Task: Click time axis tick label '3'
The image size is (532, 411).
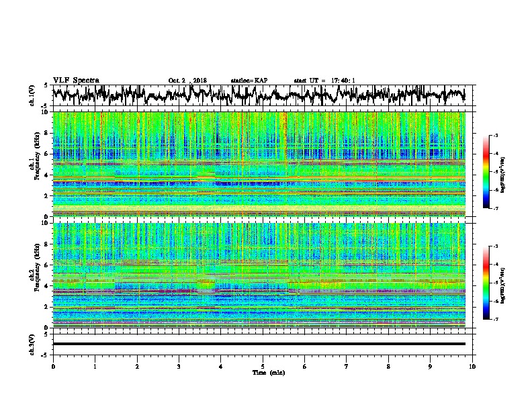Action: pyautogui.click(x=179, y=367)
